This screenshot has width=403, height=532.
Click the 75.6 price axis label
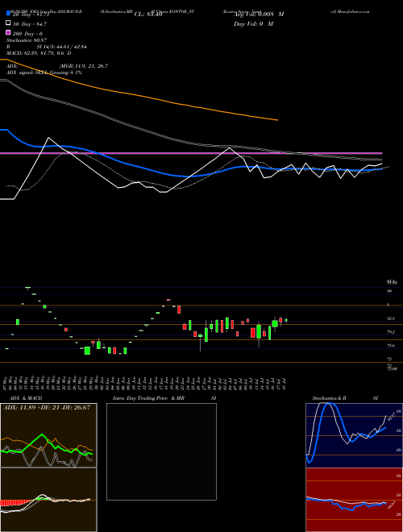391,345
